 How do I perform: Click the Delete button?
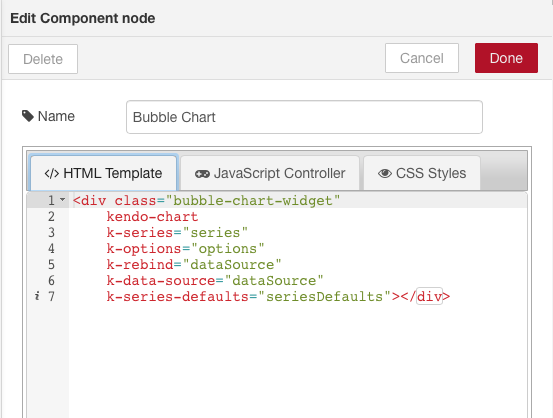click(x=43, y=59)
